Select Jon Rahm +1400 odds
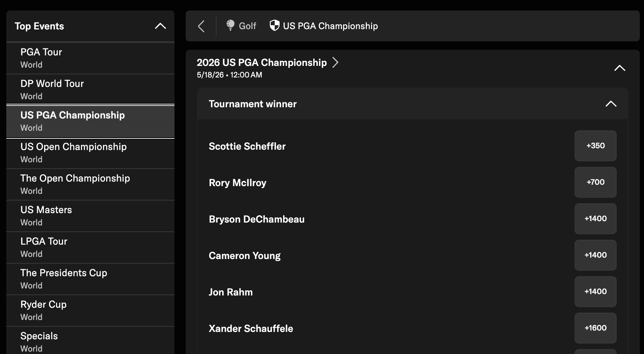 (x=595, y=292)
